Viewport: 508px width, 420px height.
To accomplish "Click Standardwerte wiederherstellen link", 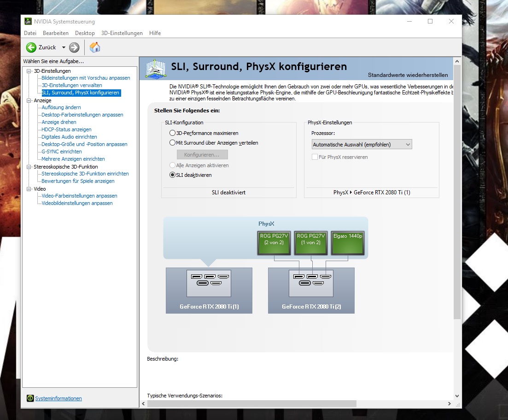I will click(x=408, y=75).
